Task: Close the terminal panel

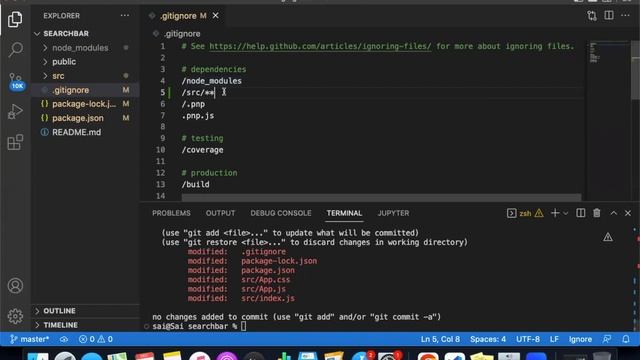Action: (x=628, y=213)
